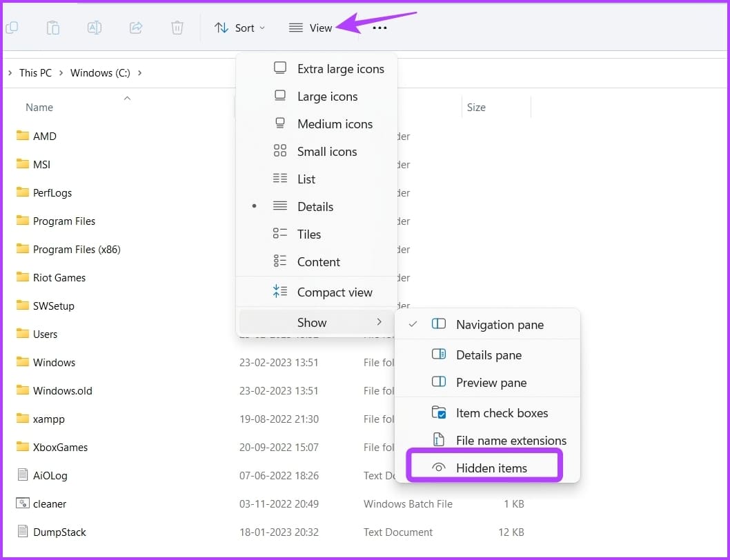Select the Riot Games folder

[x=51, y=277]
